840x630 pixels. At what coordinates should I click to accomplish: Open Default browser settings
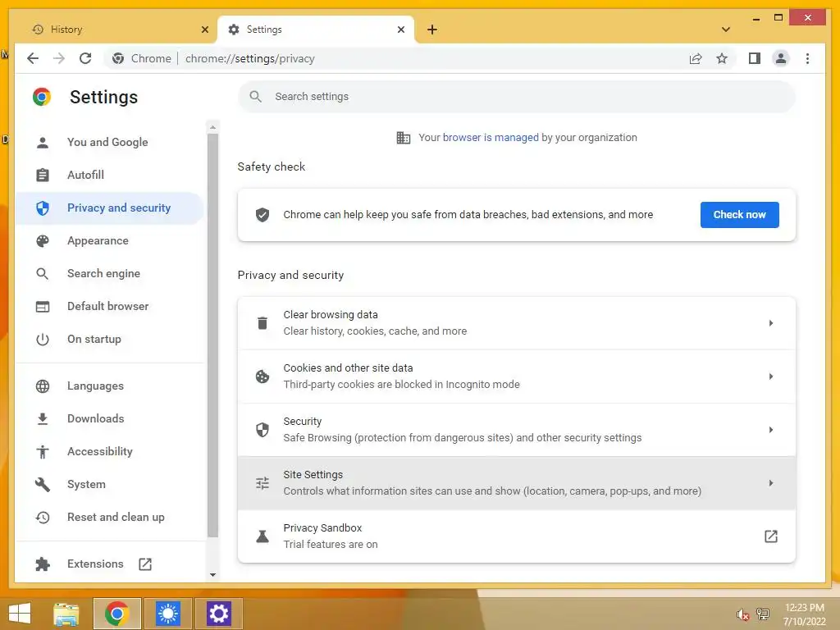(109, 307)
